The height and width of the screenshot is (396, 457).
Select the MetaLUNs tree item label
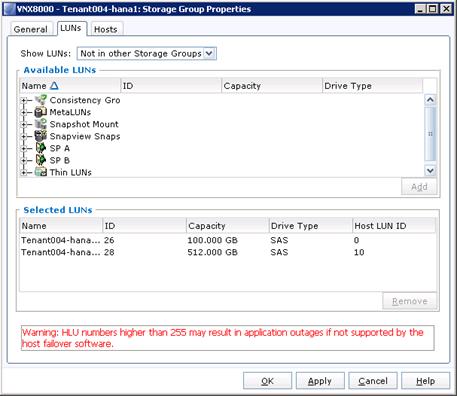[x=70, y=112]
